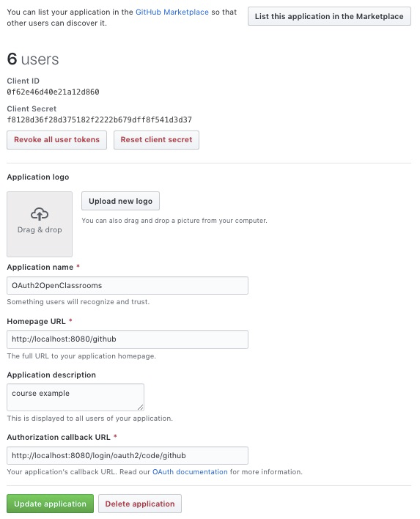Viewport: 420px width, 519px height.
Task: Open the OAuth documentation link
Action: point(190,471)
